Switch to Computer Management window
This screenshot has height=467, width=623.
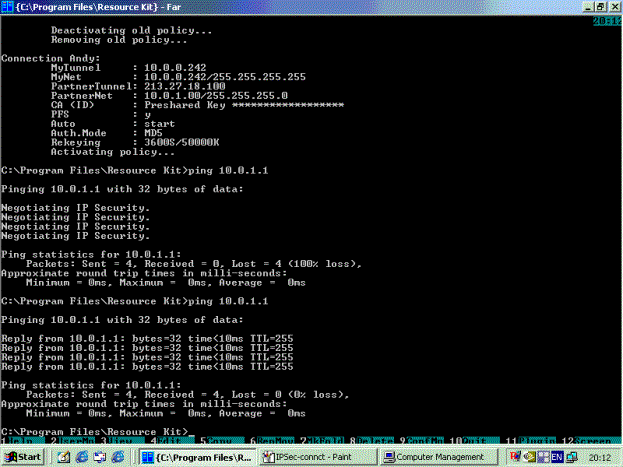tap(439, 457)
